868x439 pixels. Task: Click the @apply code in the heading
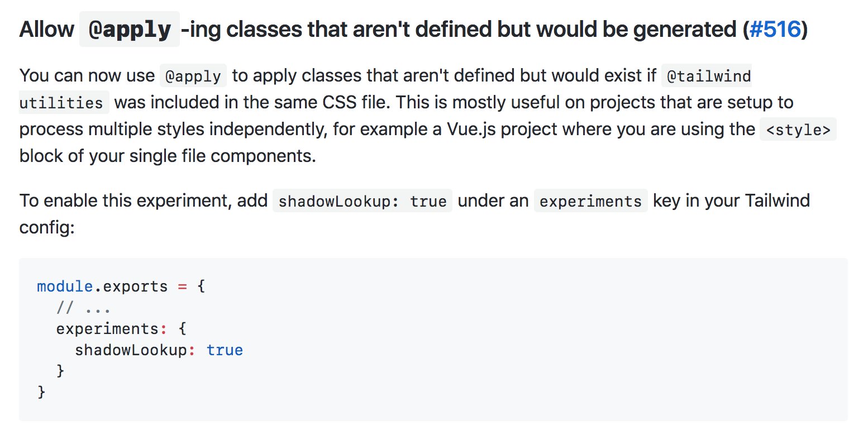130,29
